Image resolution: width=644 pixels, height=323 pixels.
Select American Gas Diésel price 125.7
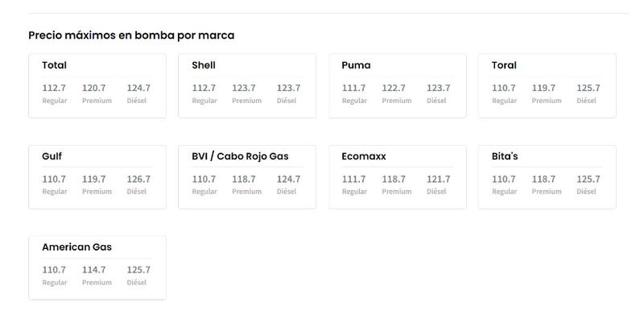point(138,270)
